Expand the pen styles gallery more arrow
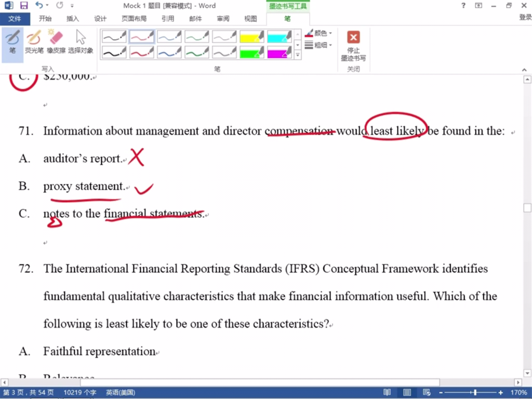The width and height of the screenshot is (532, 399). 298,55
